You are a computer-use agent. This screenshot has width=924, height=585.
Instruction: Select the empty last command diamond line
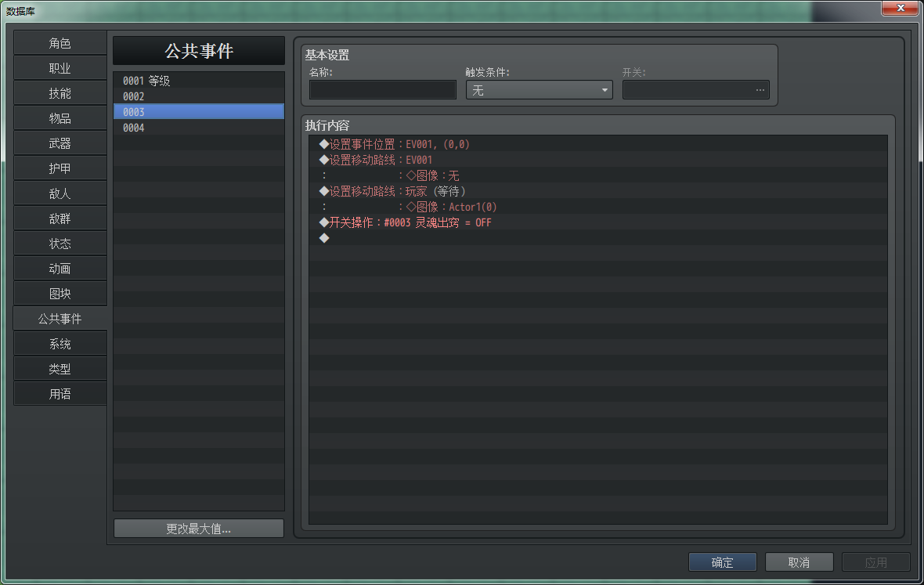[598, 238]
